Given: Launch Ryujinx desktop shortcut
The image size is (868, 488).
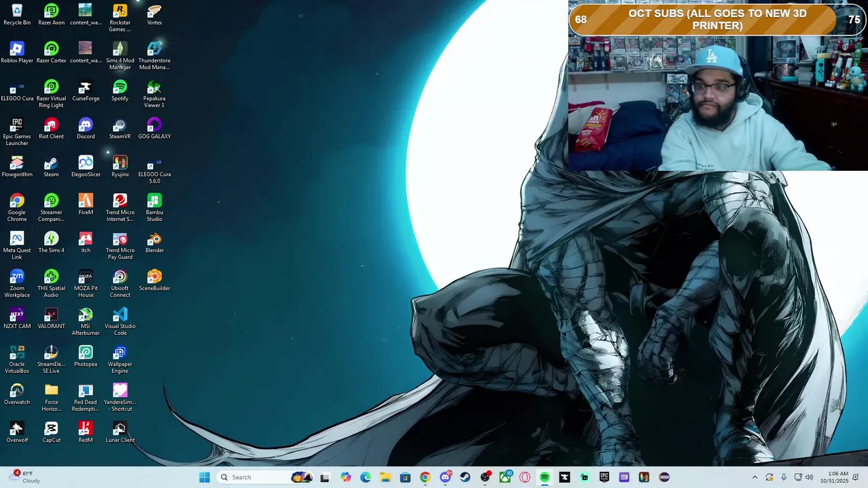Looking at the screenshot, I should click(120, 167).
